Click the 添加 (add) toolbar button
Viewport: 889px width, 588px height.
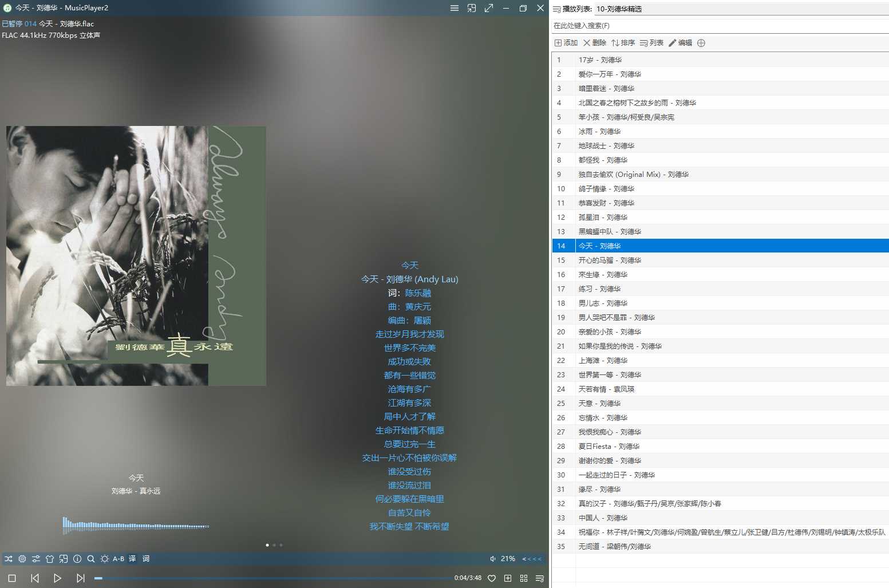pos(566,43)
